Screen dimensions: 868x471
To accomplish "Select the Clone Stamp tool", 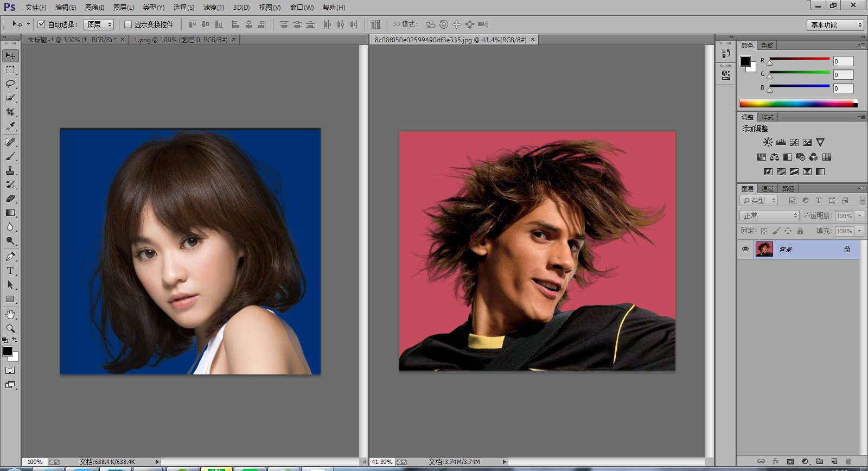I will (x=10, y=170).
